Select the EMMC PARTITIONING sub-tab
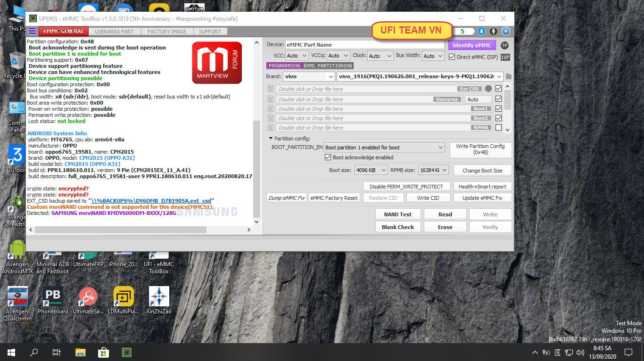This screenshot has height=361, width=644. pos(328,66)
